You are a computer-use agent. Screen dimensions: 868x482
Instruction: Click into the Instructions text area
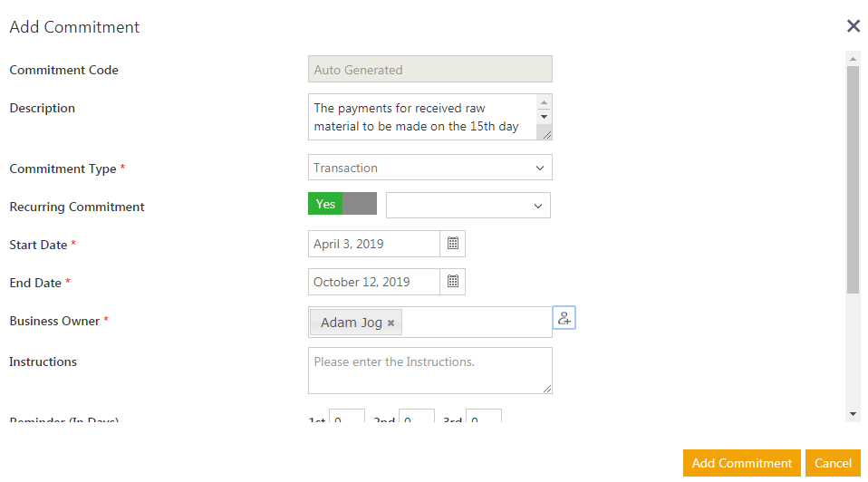coord(430,371)
